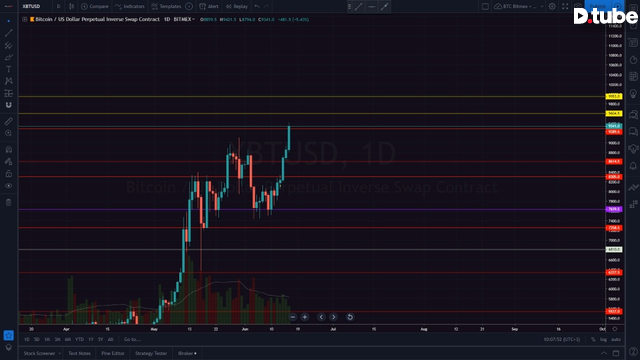
Task: Toggle log scale
Action: pyautogui.click(x=603, y=339)
